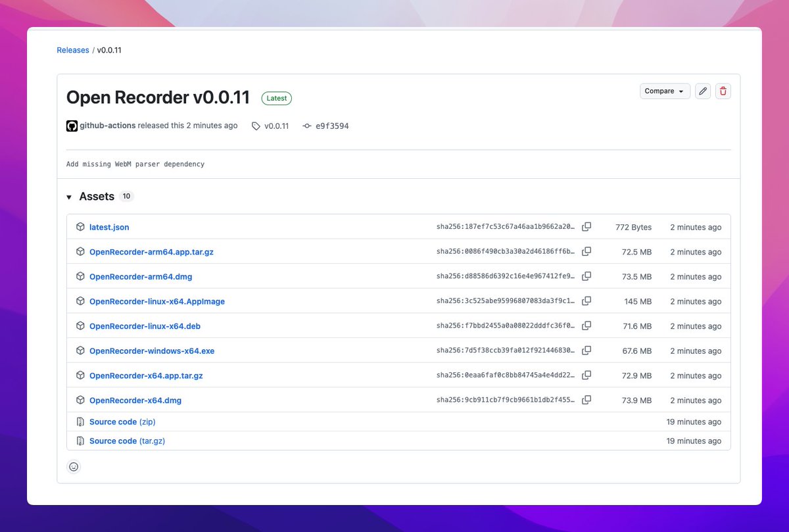Download latest.json asset

[109, 227]
